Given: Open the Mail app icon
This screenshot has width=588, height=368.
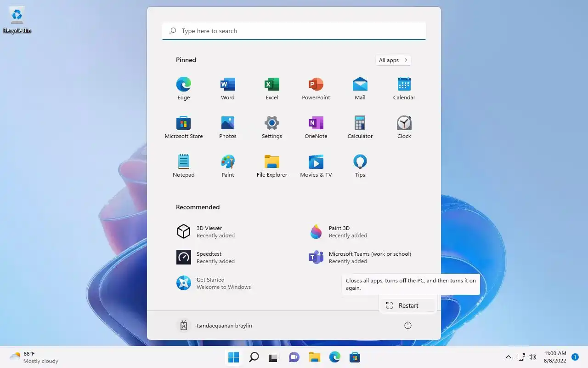Looking at the screenshot, I should [x=360, y=89].
